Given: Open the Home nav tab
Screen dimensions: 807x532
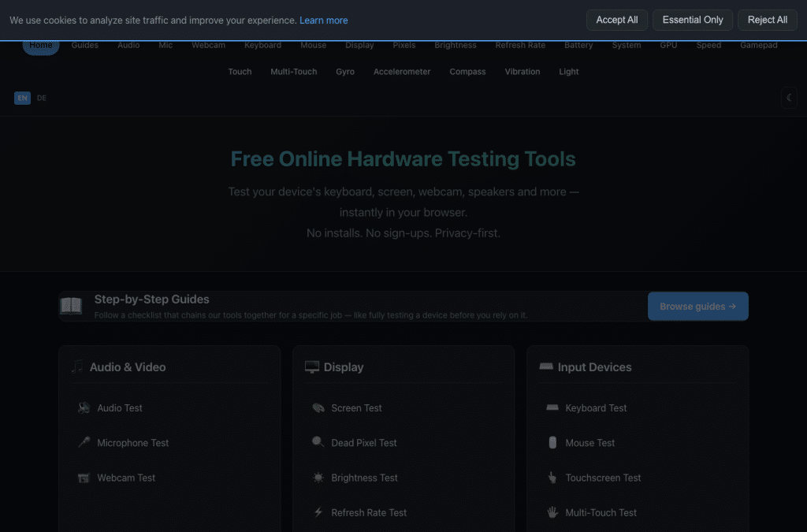Looking at the screenshot, I should click(41, 45).
